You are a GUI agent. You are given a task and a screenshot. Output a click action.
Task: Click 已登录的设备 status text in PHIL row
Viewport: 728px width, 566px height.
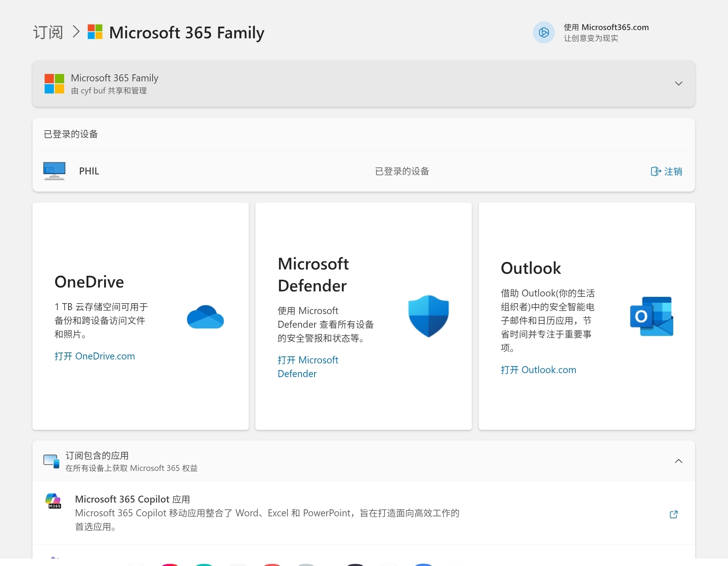[402, 171]
